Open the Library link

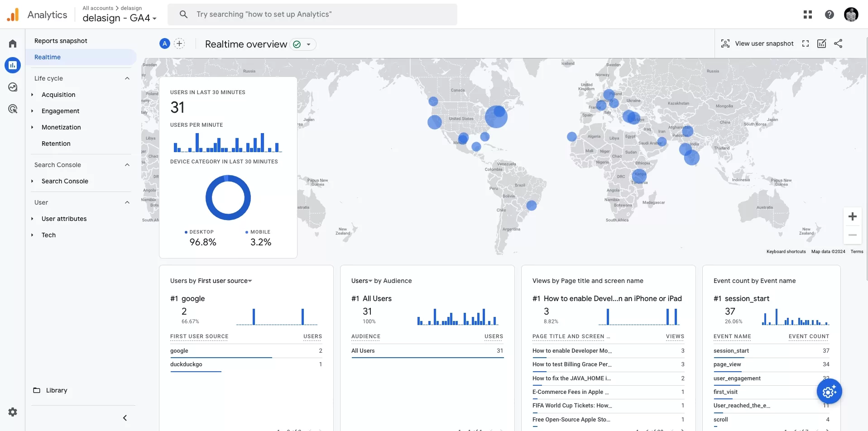[x=56, y=390]
